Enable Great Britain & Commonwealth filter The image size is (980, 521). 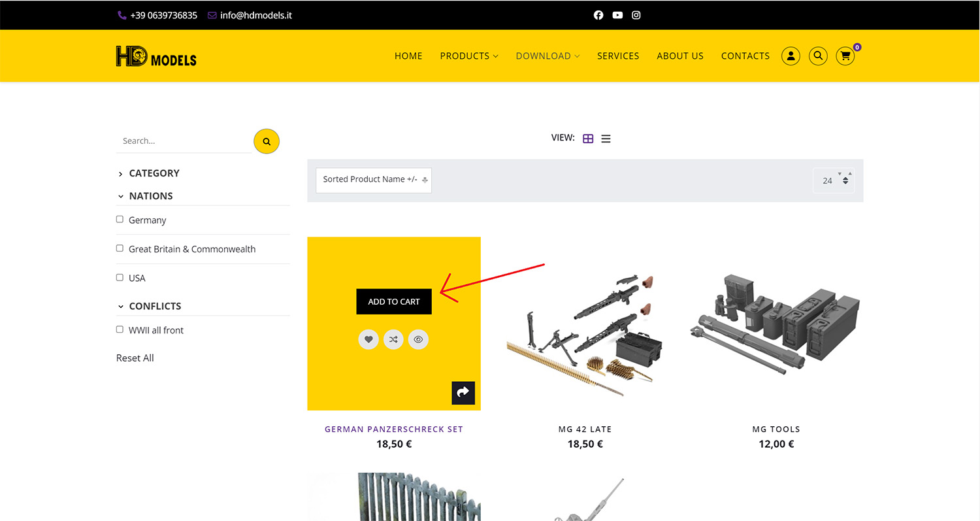120,248
